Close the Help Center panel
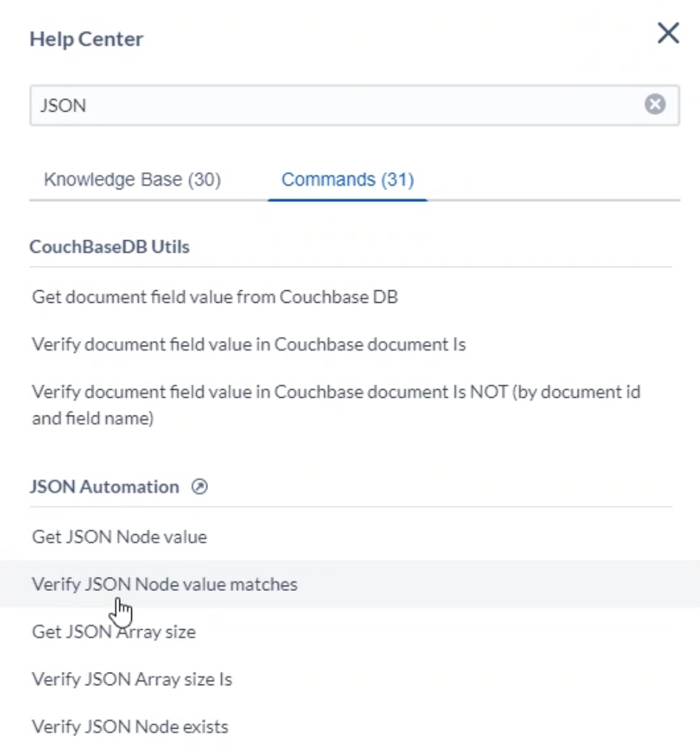Viewport: 700px width, 750px height. tap(668, 33)
